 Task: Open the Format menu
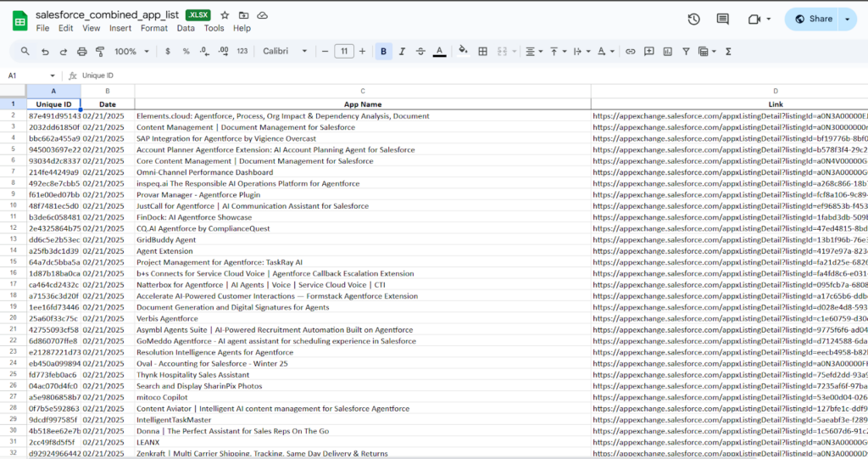pos(154,28)
